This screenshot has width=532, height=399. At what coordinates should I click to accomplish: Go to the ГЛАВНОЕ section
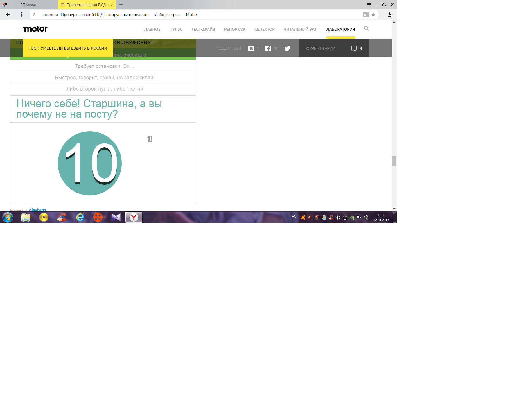151,29
